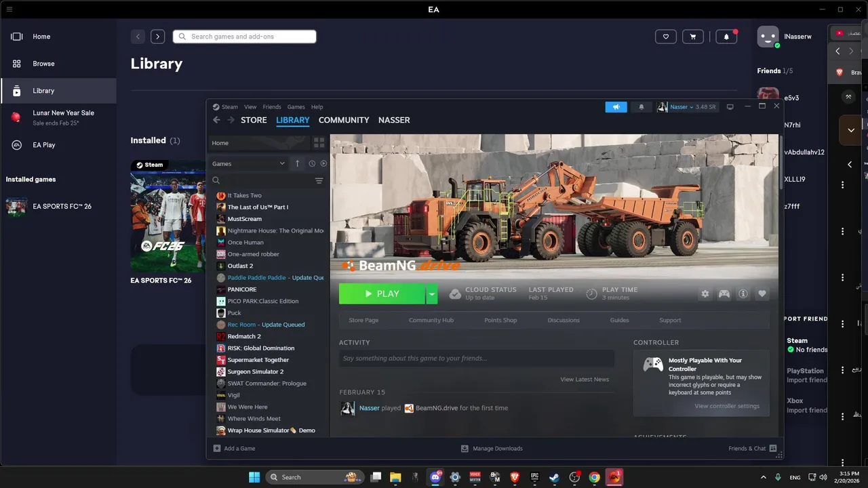Open Steam notifications bell

click(642, 107)
